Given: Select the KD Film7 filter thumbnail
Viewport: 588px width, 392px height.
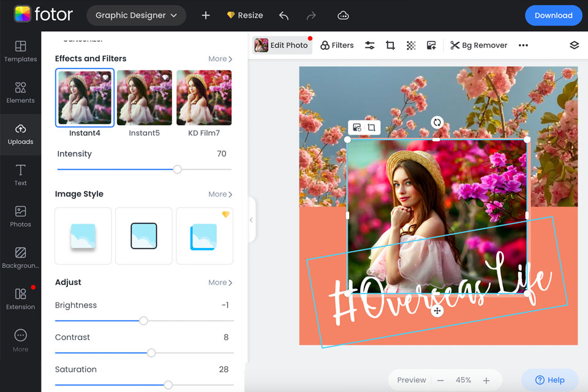Looking at the screenshot, I should click(204, 97).
